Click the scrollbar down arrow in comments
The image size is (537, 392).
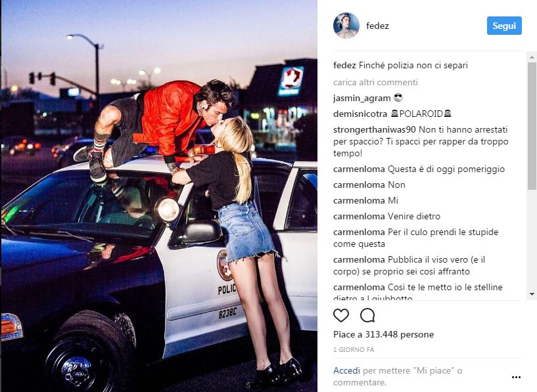tap(532, 294)
